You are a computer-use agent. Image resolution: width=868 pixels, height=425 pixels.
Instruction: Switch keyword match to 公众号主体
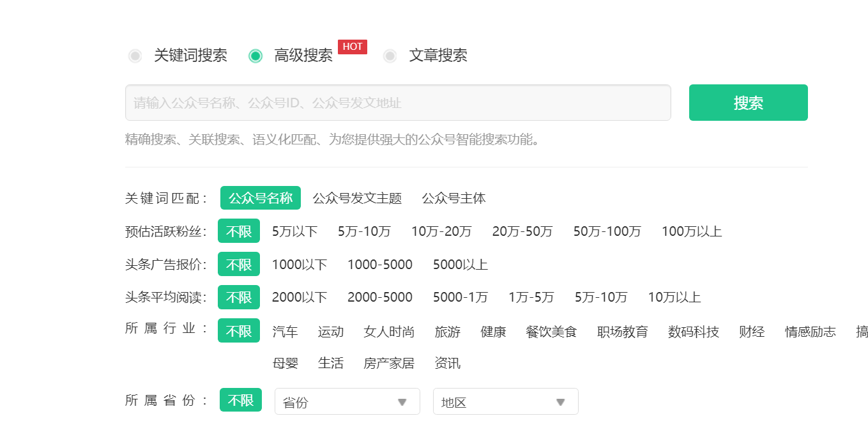[x=453, y=198]
